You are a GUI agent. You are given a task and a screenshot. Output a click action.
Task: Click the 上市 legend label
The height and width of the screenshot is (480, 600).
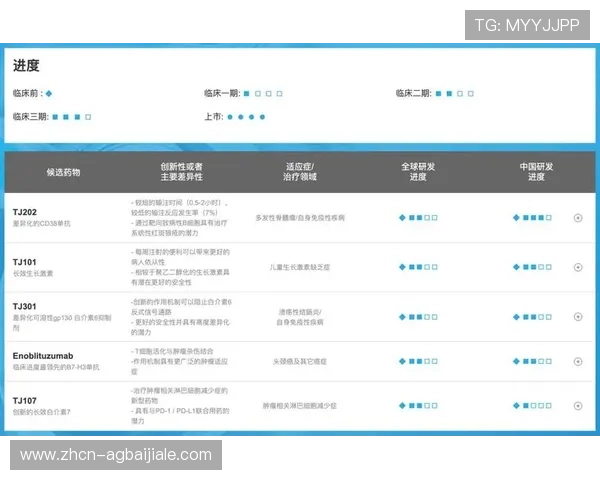[213, 117]
